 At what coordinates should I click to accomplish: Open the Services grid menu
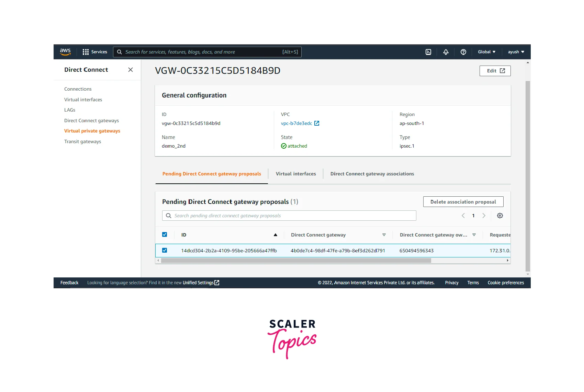[95, 52]
